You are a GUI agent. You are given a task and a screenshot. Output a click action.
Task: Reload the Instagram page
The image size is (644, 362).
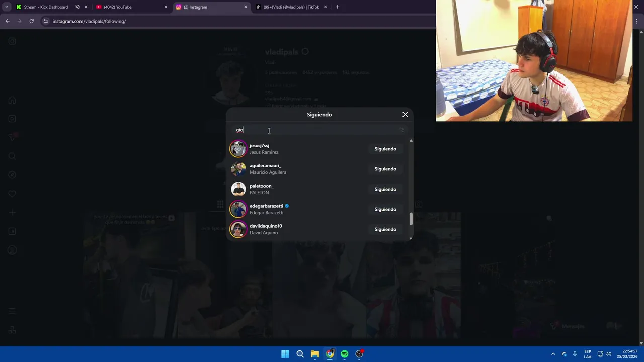click(x=31, y=21)
